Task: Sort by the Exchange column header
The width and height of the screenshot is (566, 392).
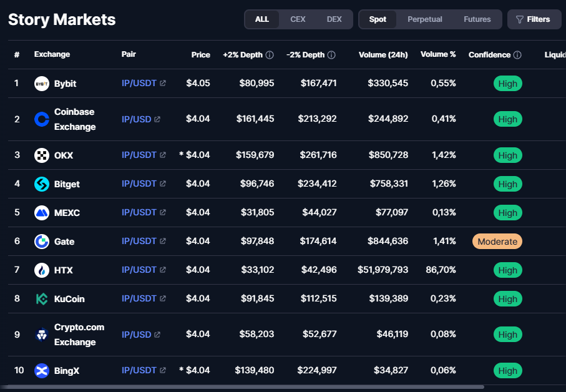Action: [x=52, y=54]
